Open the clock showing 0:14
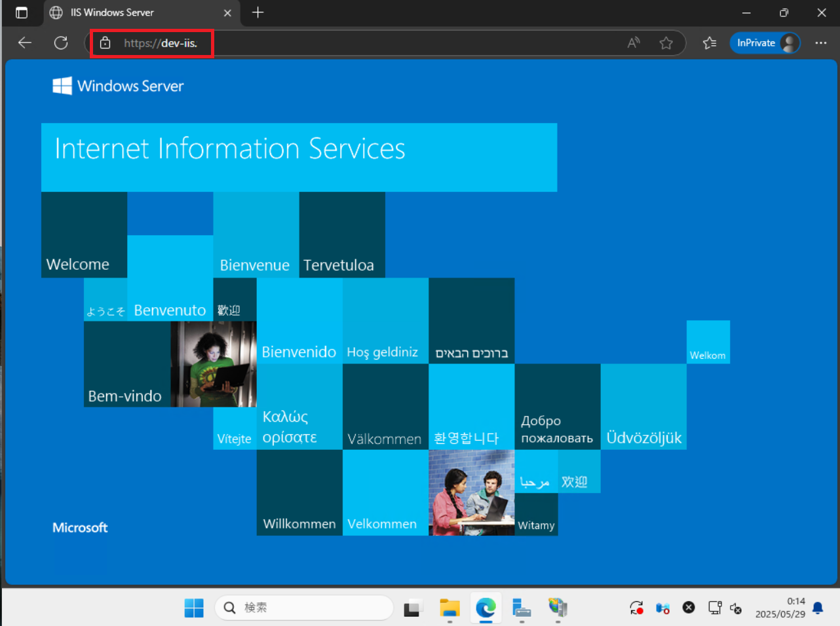The height and width of the screenshot is (626, 840). (x=780, y=608)
